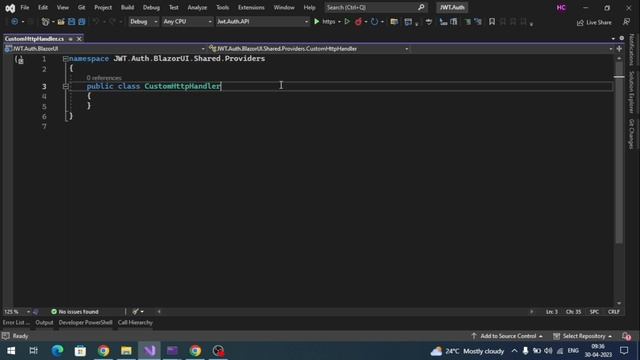Click the Navigate Backward toolbar icon

[14, 22]
